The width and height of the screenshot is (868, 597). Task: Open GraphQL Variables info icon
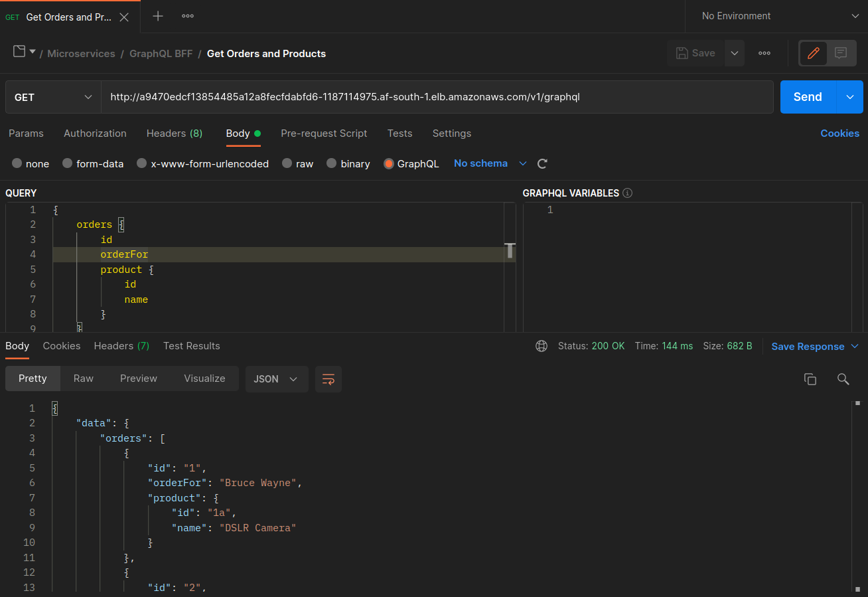(628, 193)
